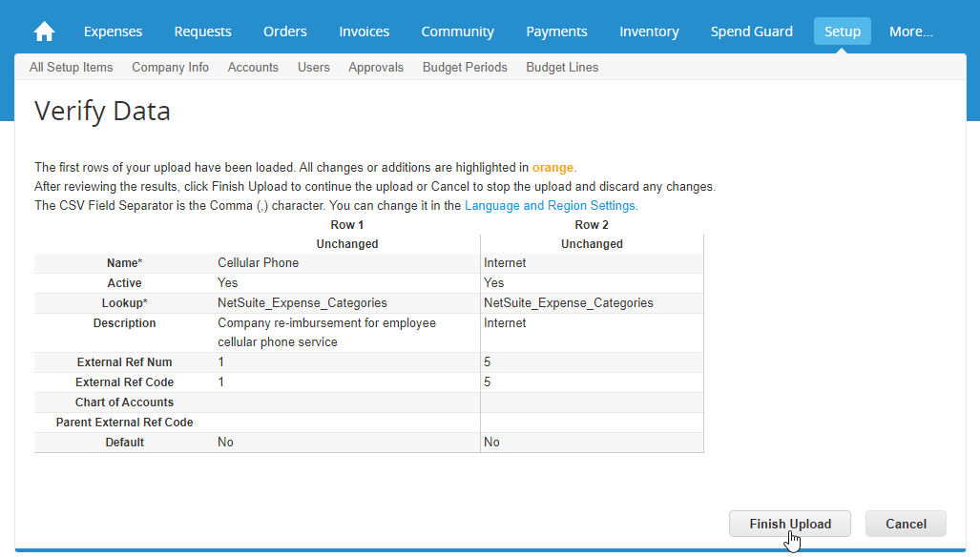This screenshot has width=980, height=557.
Task: Open All Setup Items submenu
Action: pyautogui.click(x=71, y=68)
